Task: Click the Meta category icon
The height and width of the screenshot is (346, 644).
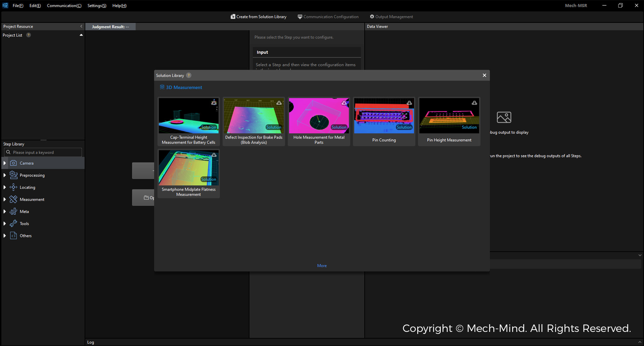Action: click(x=13, y=211)
